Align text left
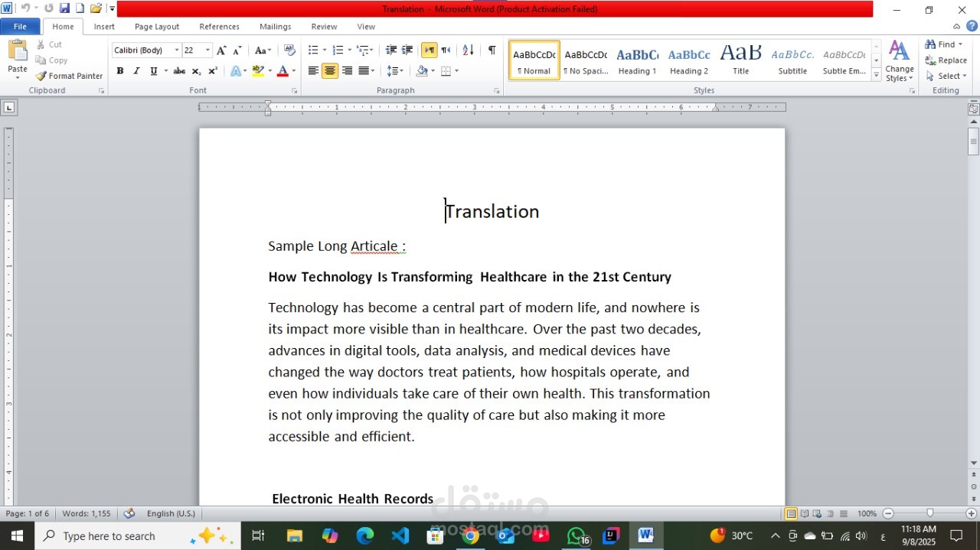The width and height of the screenshot is (980, 550). click(313, 71)
